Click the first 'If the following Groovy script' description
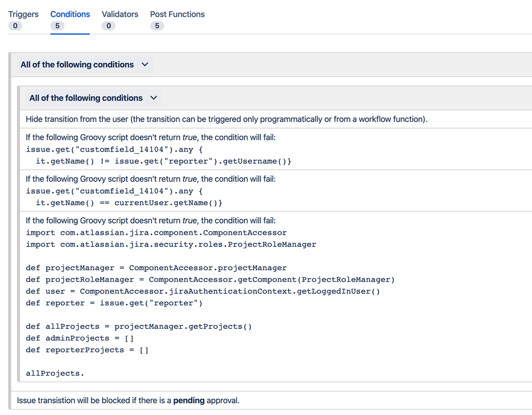 [x=151, y=137]
